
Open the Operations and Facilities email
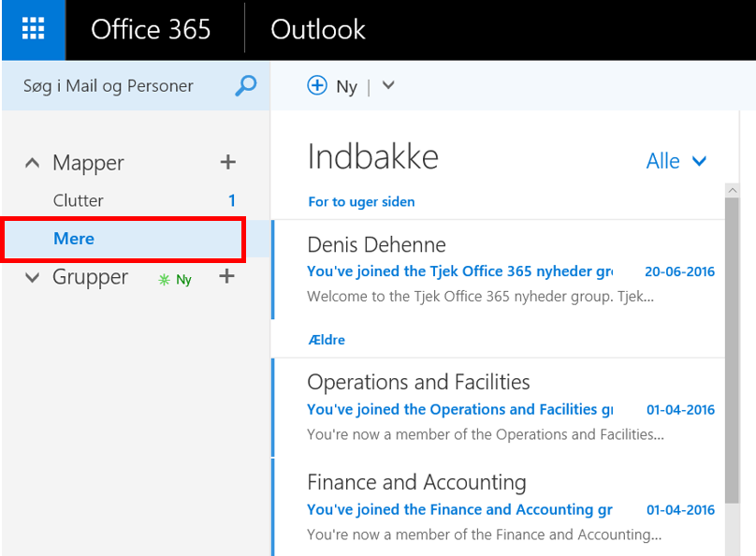click(496, 407)
